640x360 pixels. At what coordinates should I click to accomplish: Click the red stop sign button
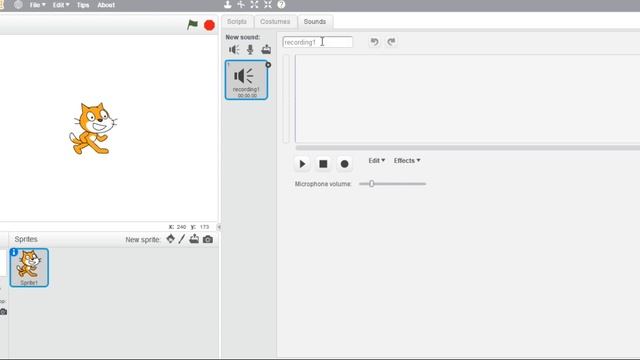(209, 25)
